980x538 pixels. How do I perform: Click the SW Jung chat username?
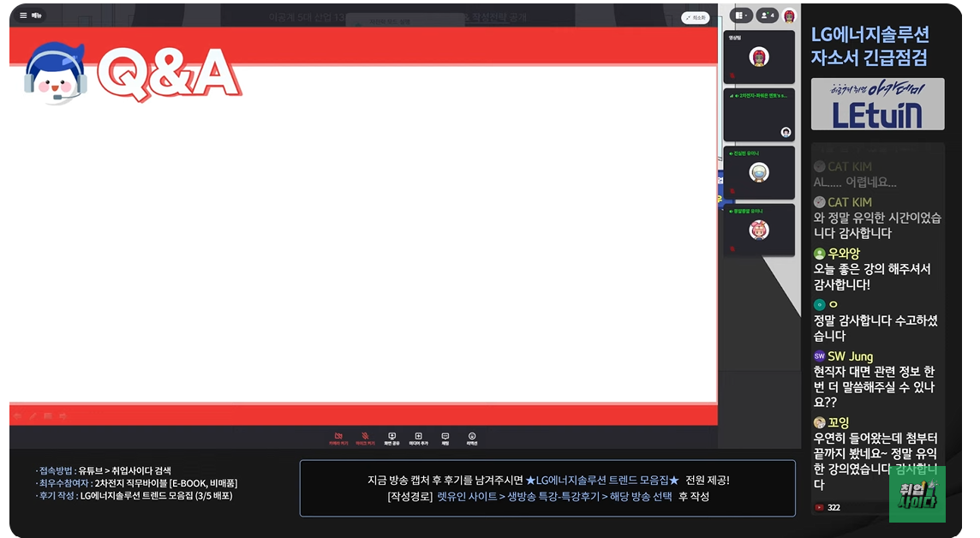[850, 356]
